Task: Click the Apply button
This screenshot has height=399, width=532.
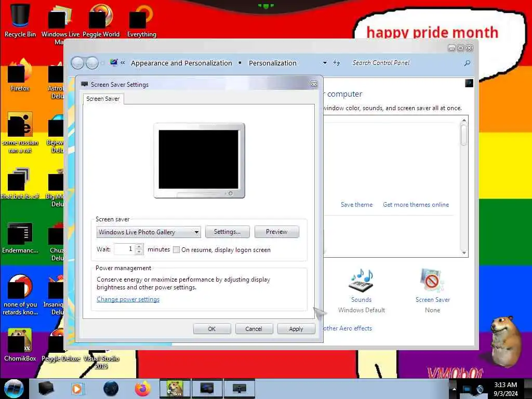Action: click(x=296, y=329)
